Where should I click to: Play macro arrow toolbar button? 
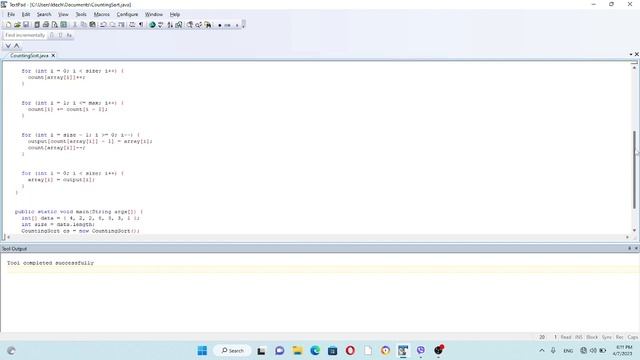pos(237,25)
